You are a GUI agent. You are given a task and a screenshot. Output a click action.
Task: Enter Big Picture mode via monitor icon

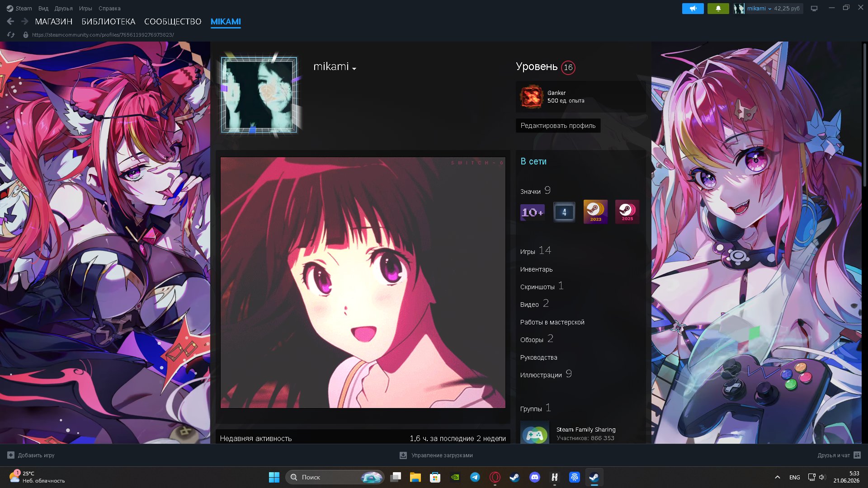click(x=814, y=9)
